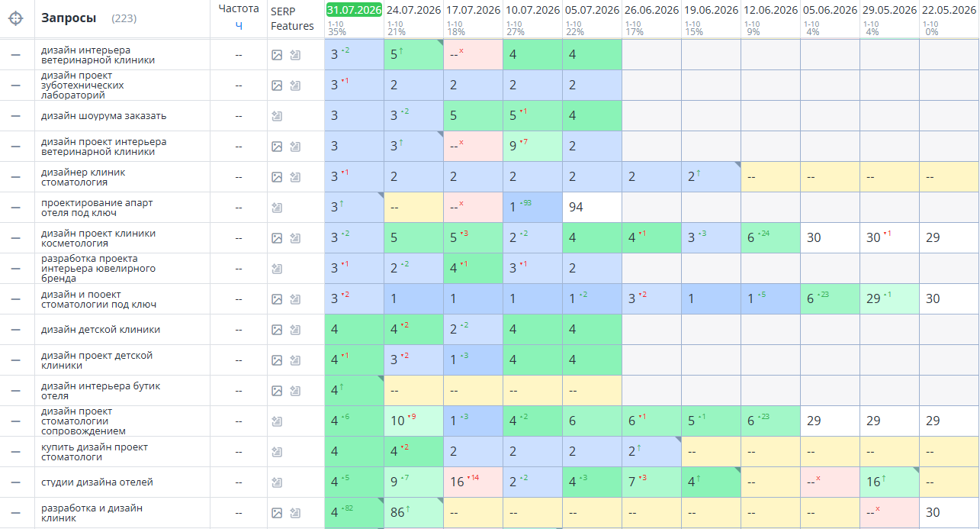Click image SERP icon for дизайн проект клиники косметология
Screen dimensions: 980x529
(x=277, y=238)
